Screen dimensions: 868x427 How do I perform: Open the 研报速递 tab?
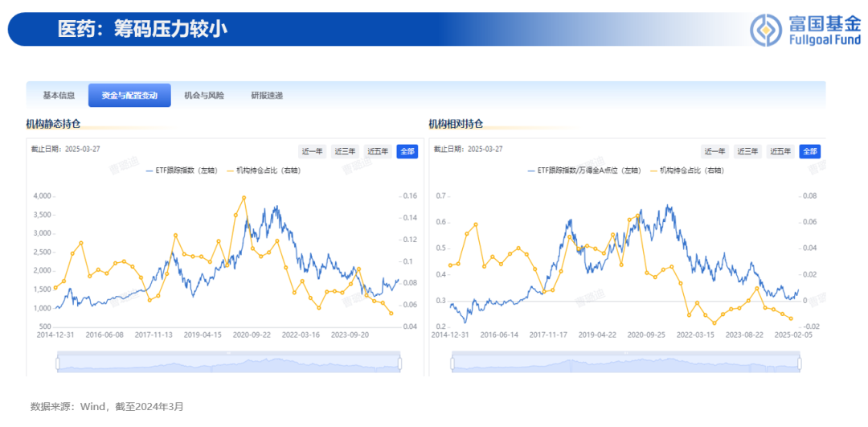tap(267, 95)
